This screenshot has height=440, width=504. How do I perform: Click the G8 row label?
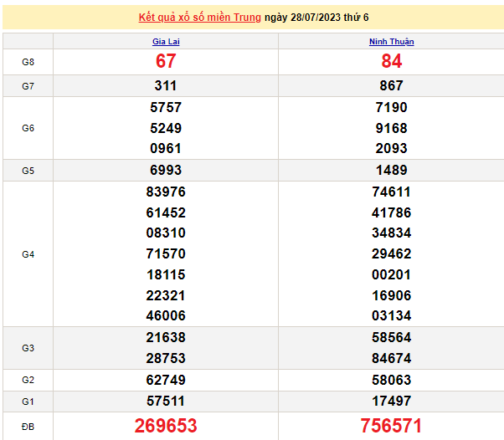pyautogui.click(x=28, y=62)
